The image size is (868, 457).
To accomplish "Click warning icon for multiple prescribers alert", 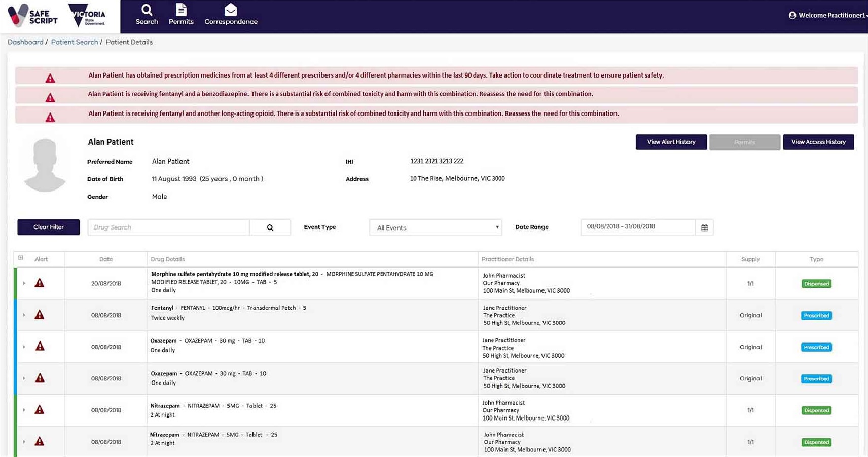I will [50, 78].
